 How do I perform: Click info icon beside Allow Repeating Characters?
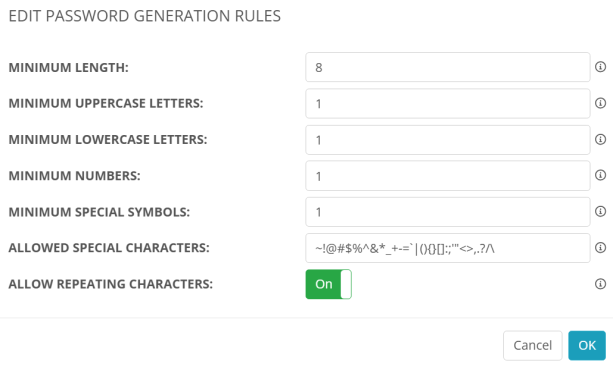(x=600, y=284)
